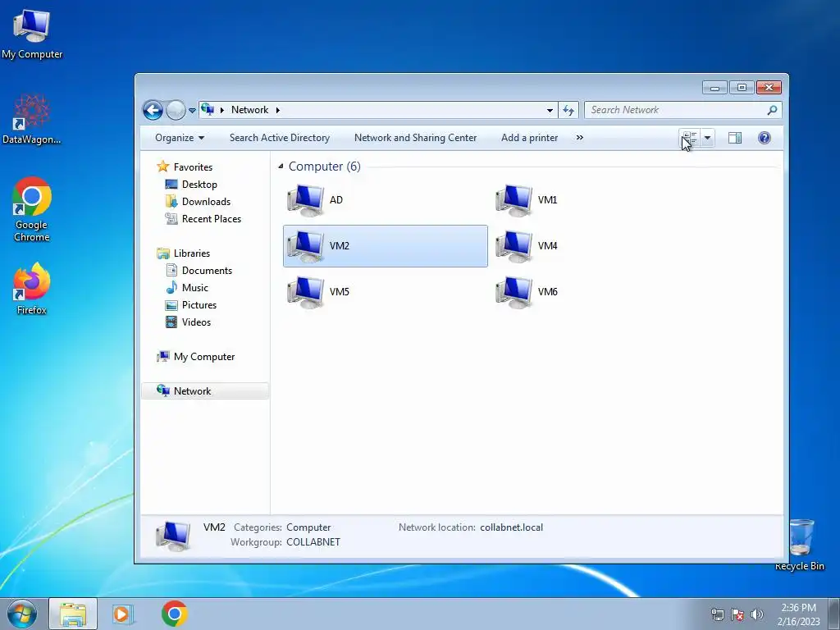Viewport: 840px width, 630px height.
Task: Open the Videos library
Action: point(196,322)
